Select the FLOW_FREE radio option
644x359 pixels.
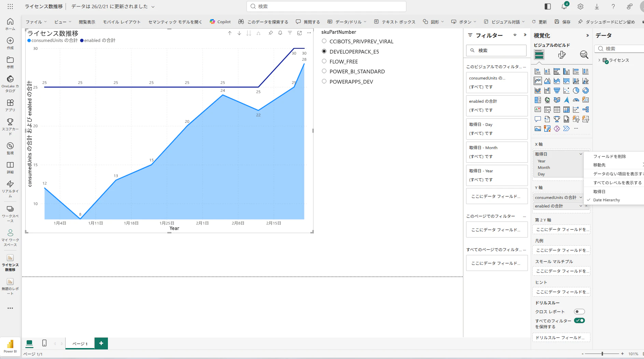click(x=324, y=61)
